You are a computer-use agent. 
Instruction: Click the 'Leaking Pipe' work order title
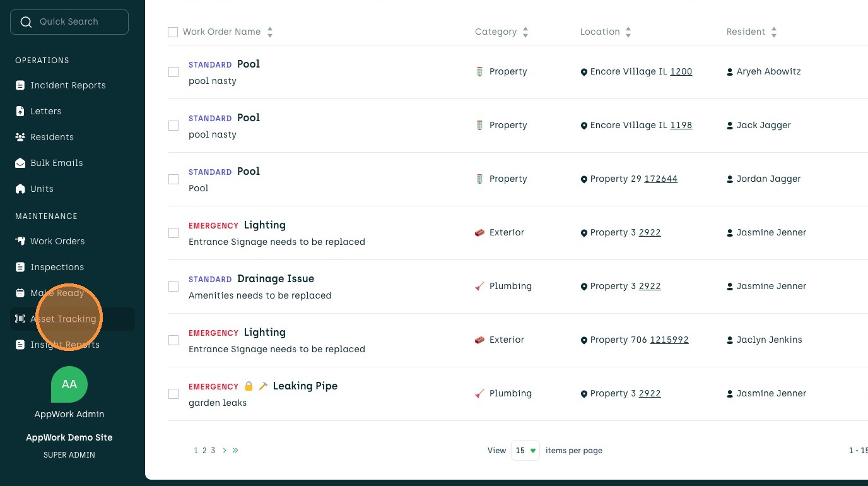point(305,386)
